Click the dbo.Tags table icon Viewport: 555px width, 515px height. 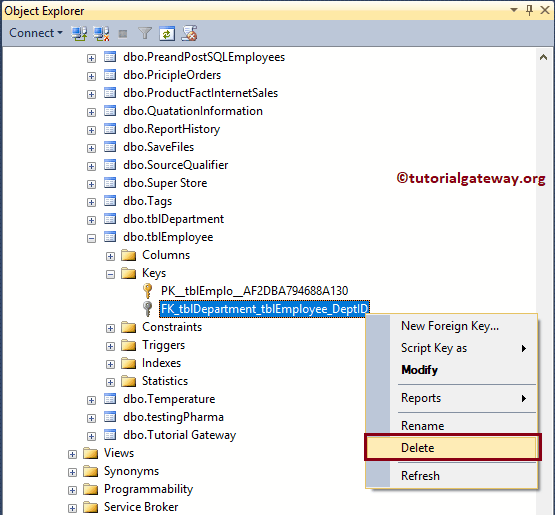(110, 201)
